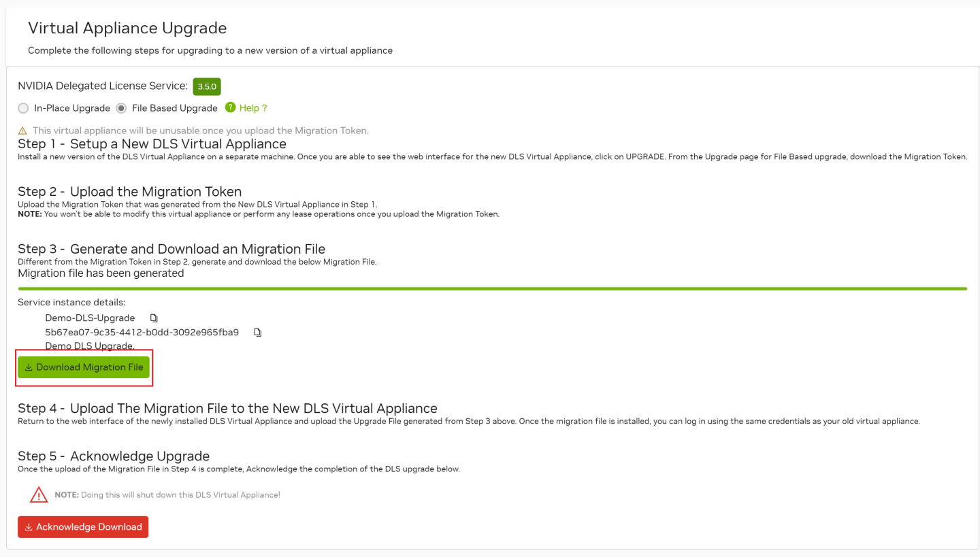Viewport: 980px width, 557px height.
Task: Click the Demo-DLS-Upgrade instance name text
Action: coord(90,318)
